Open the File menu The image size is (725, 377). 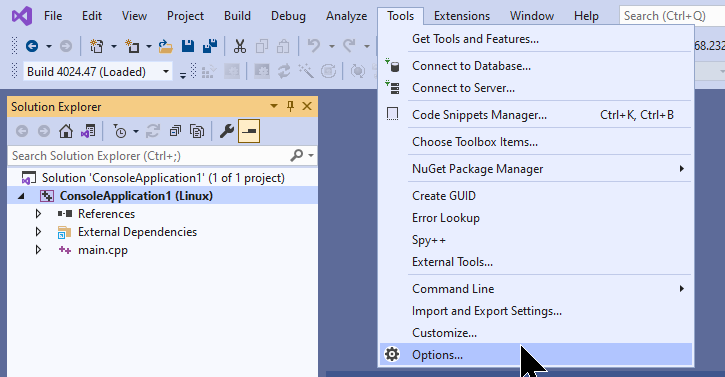click(53, 16)
